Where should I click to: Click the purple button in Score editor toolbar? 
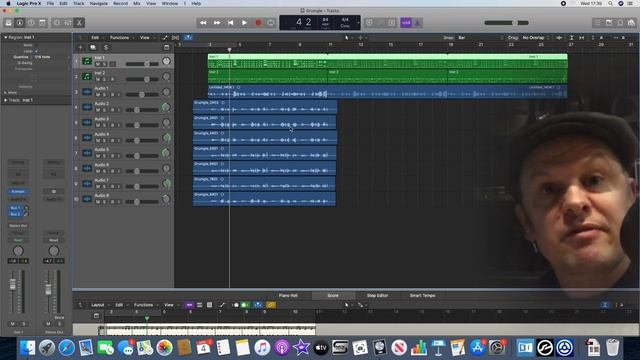[189, 305]
